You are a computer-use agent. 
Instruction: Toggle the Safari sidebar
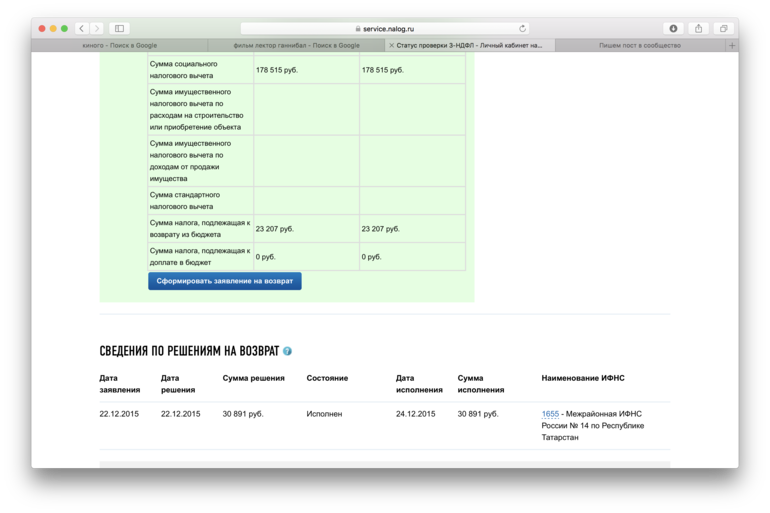(119, 29)
